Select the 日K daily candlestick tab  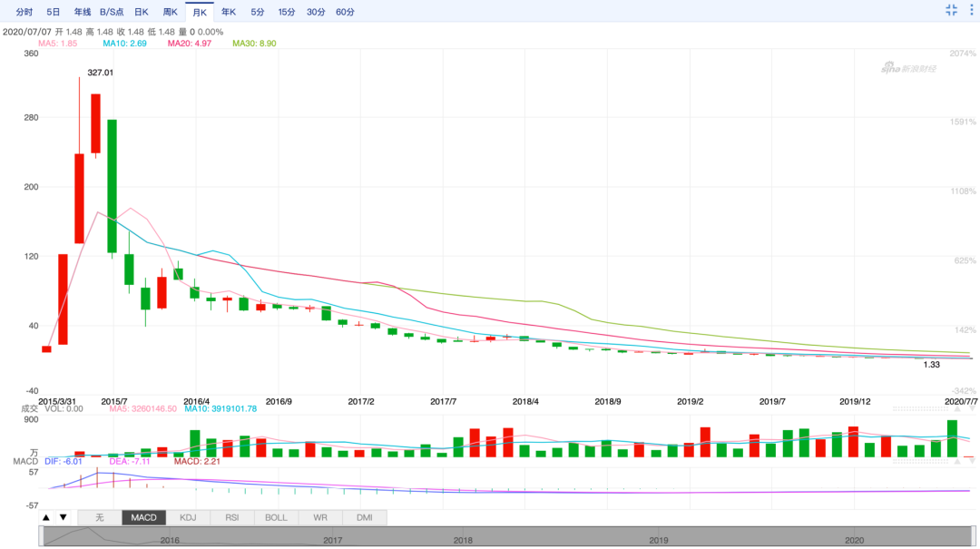click(141, 12)
